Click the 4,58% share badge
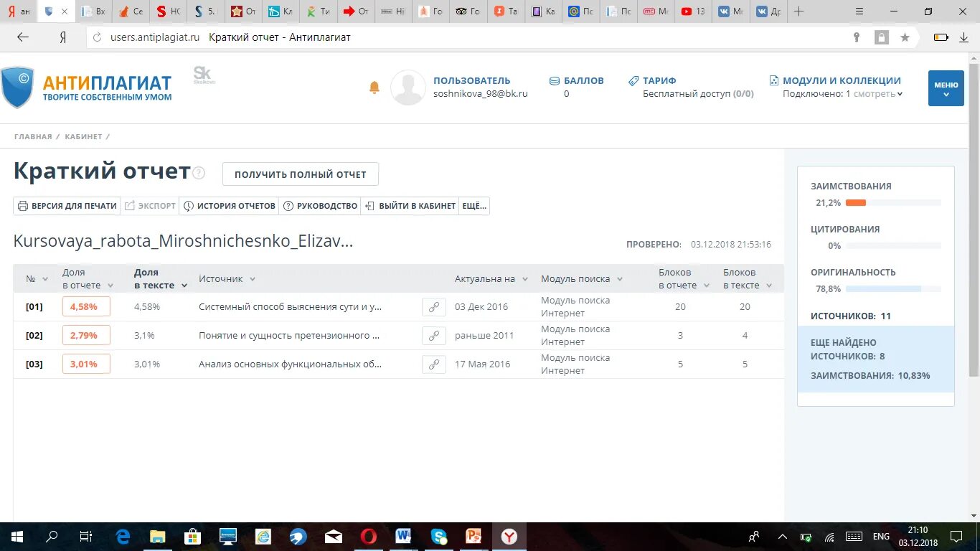The height and width of the screenshot is (551, 980). coord(86,306)
